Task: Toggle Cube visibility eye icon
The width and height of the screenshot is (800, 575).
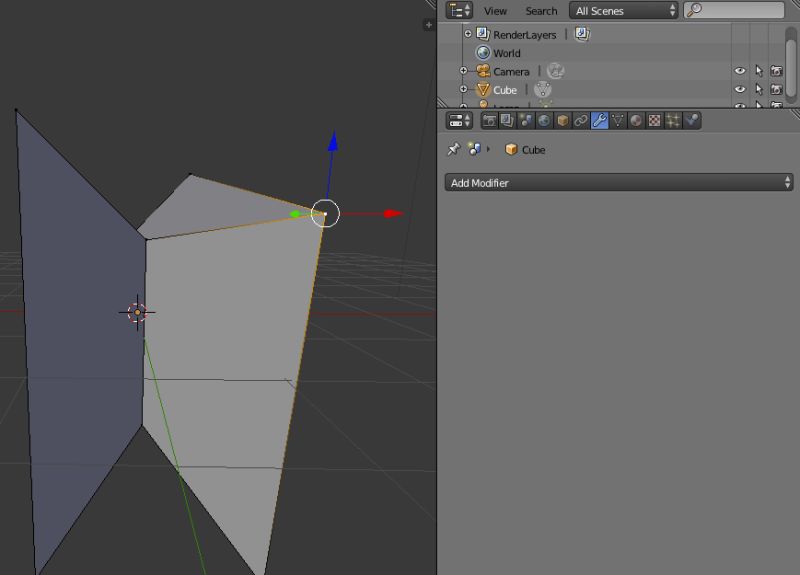Action: (739, 89)
